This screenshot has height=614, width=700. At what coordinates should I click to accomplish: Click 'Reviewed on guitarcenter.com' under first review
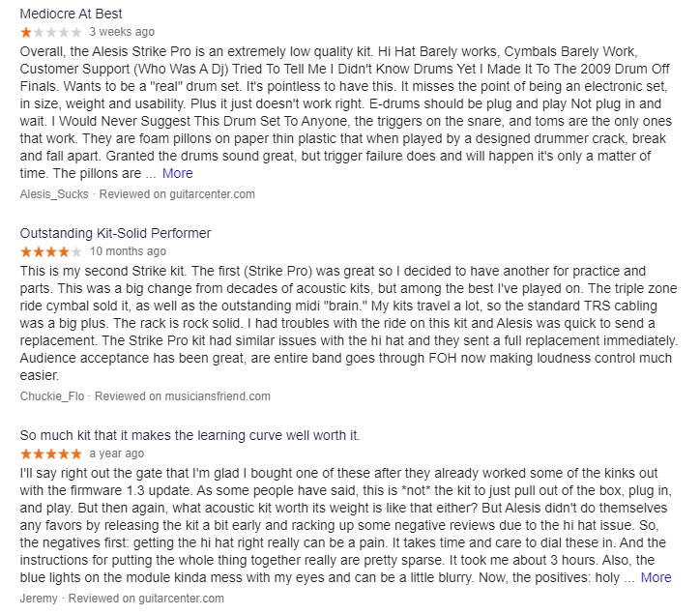click(177, 194)
